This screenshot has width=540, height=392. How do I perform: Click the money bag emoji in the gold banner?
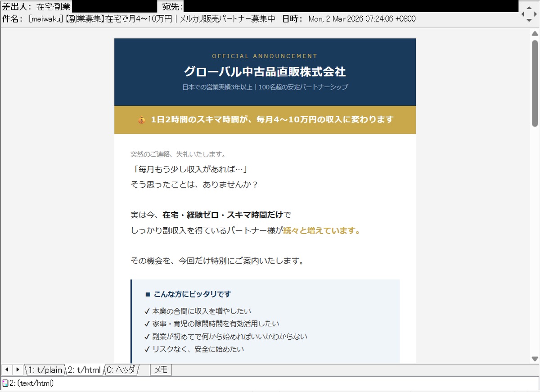coord(141,120)
